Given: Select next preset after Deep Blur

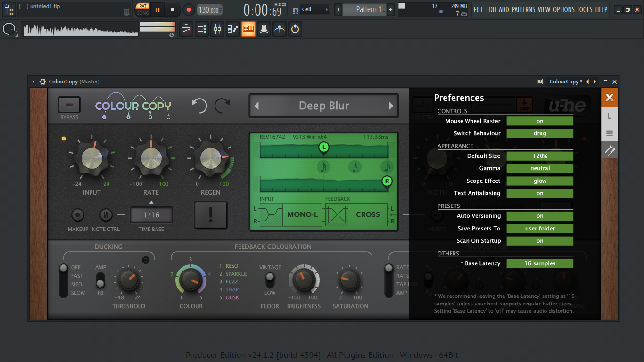Looking at the screenshot, I should pos(391,106).
